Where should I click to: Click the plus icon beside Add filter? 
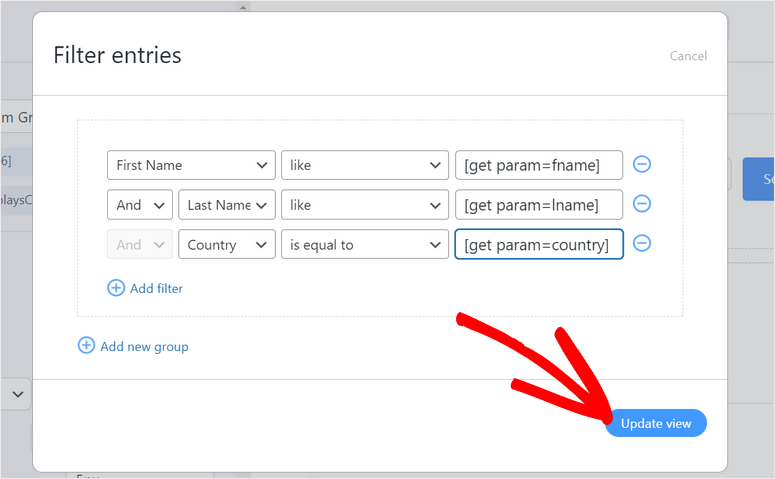[116, 288]
